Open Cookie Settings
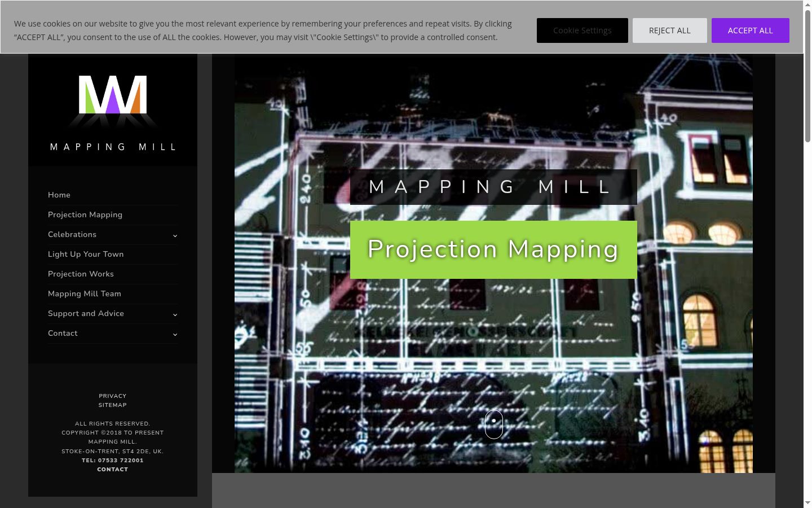The image size is (812, 508). coord(582,30)
